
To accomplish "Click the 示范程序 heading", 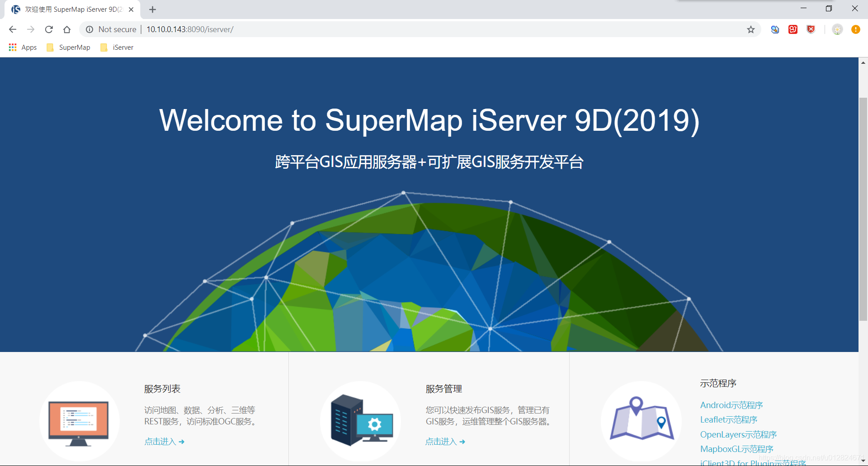I will (718, 384).
